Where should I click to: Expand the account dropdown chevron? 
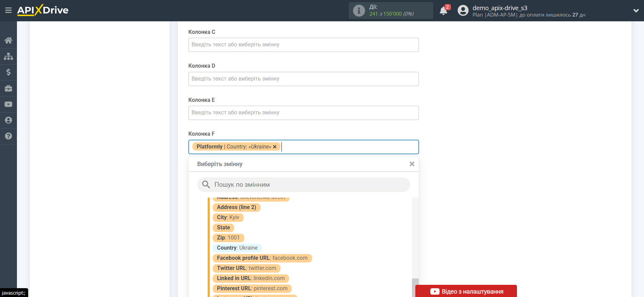coord(636,10)
